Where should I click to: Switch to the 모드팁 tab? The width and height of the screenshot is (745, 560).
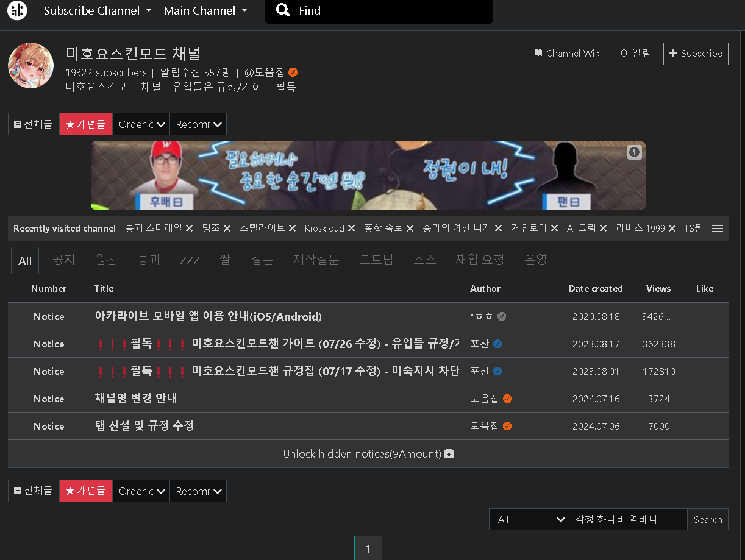376,260
